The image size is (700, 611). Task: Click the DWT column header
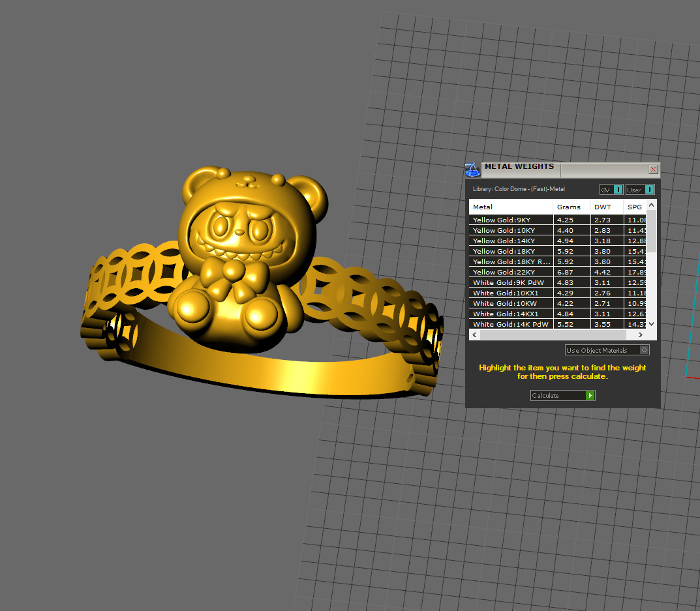pyautogui.click(x=607, y=207)
